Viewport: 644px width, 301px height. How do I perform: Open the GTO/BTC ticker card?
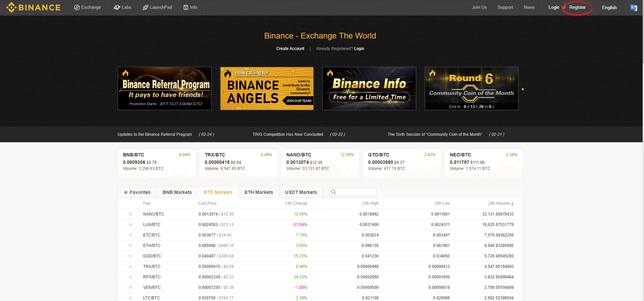[402, 164]
